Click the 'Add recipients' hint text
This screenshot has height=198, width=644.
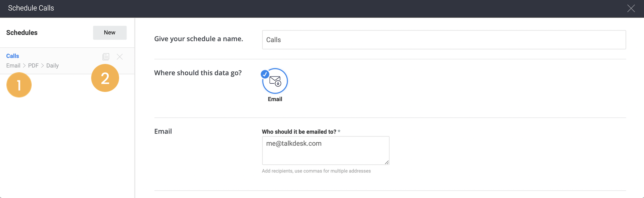point(316,171)
